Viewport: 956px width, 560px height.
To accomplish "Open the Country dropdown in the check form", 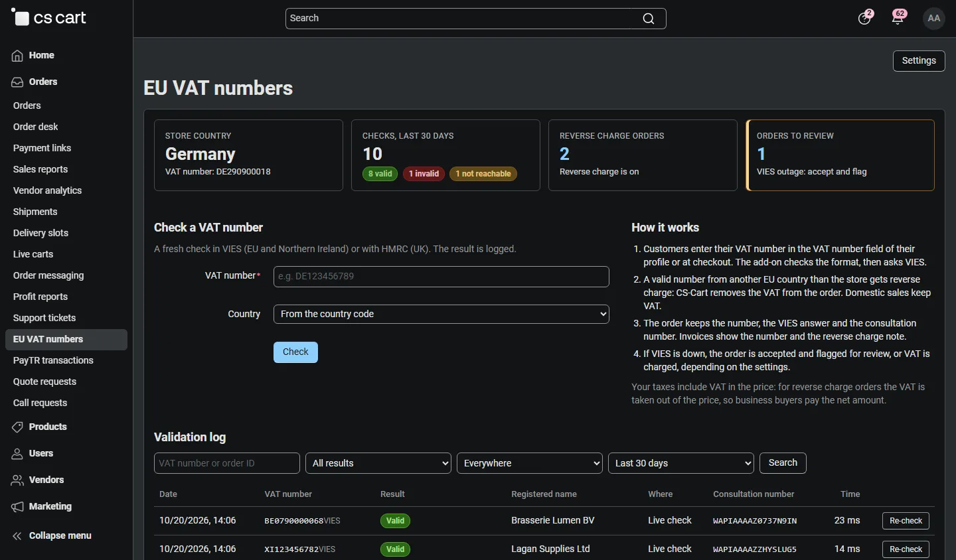I will 441,314.
